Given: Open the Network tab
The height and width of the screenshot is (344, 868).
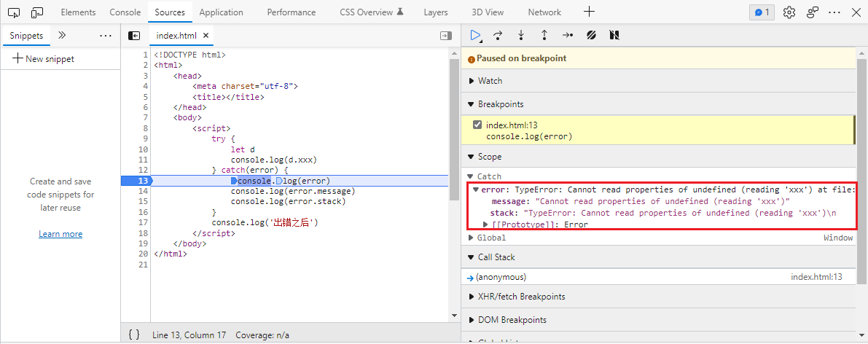Looking at the screenshot, I should pyautogui.click(x=544, y=12).
